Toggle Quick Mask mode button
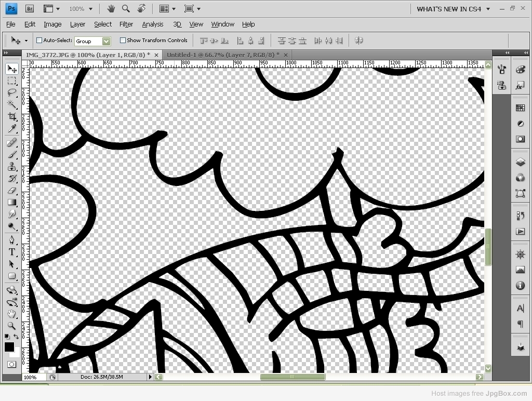This screenshot has width=532, height=401. 11,364
